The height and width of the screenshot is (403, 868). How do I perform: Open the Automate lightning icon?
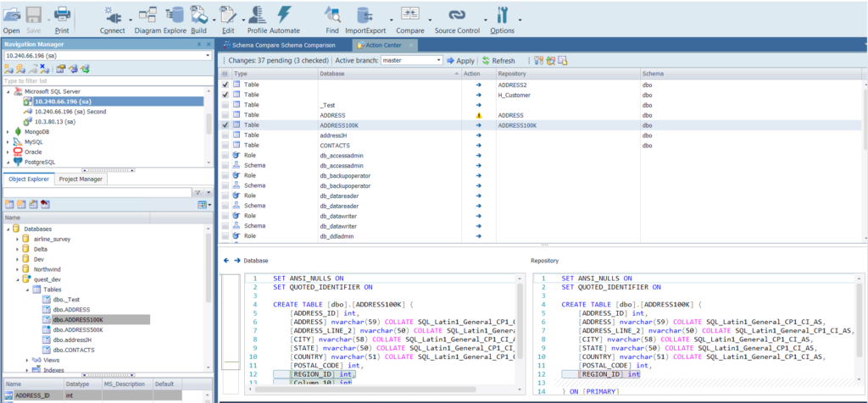pyautogui.click(x=284, y=15)
